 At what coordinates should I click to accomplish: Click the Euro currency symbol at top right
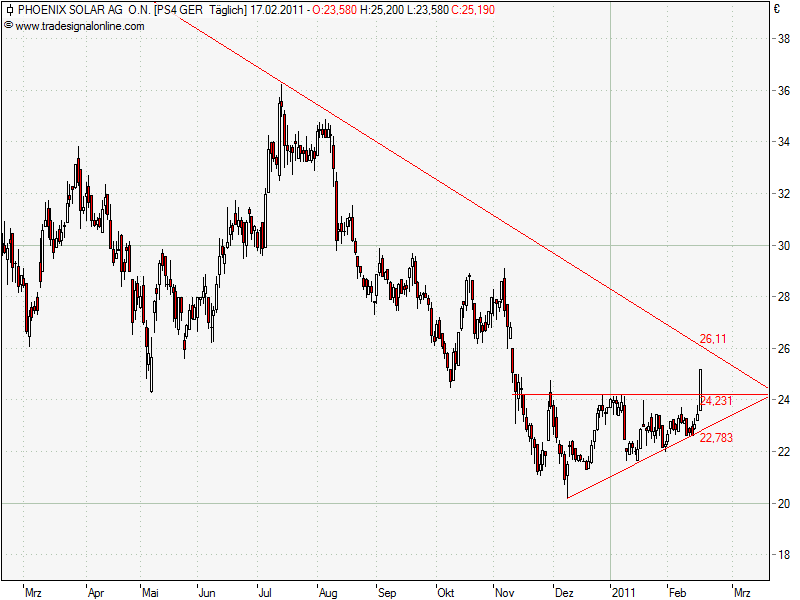tap(776, 10)
